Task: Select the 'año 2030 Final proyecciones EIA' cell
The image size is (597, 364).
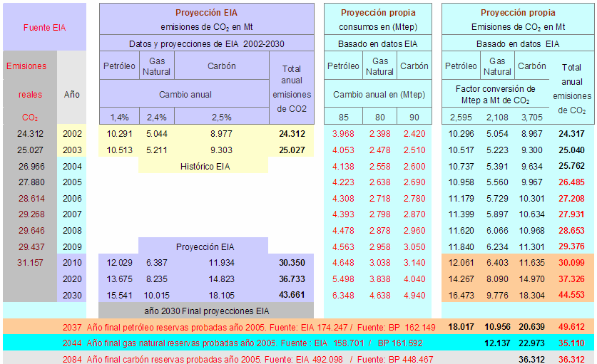Action: 205,311
